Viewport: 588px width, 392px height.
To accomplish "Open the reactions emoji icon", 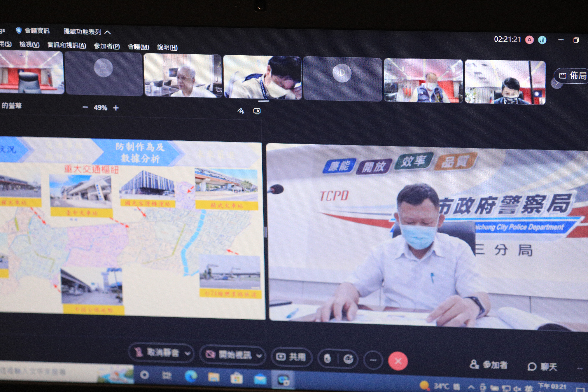I will (x=348, y=359).
